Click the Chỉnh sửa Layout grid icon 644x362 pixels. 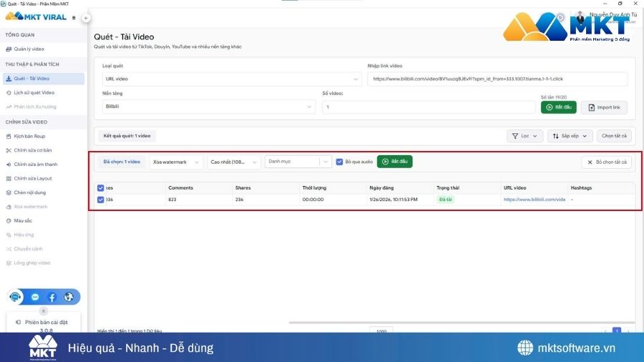[x=9, y=179]
